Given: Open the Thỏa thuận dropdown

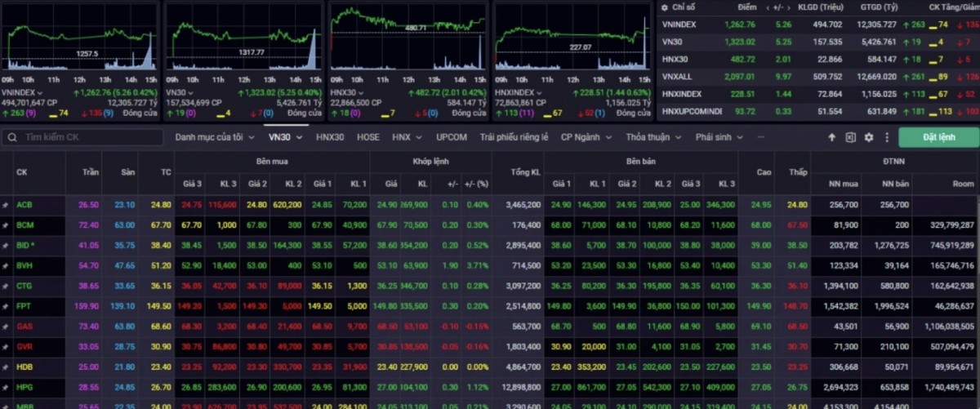Looking at the screenshot, I should [x=653, y=137].
